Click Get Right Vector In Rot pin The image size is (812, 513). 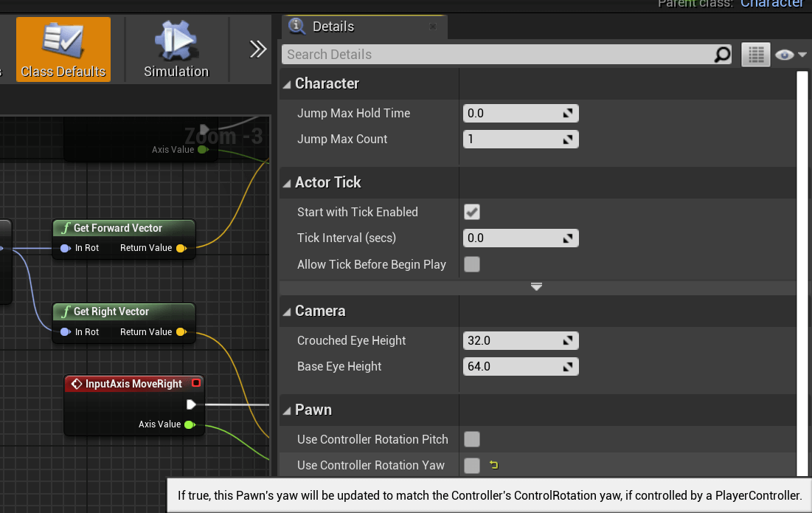[65, 332]
